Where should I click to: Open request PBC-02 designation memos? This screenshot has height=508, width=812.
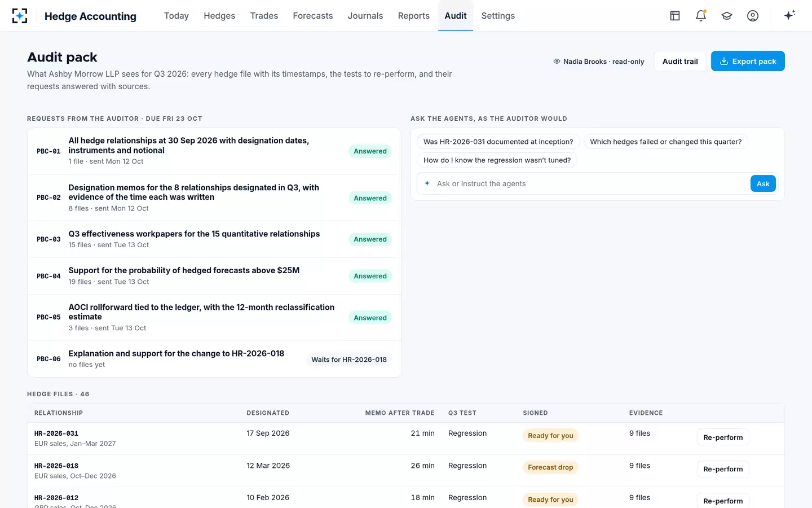click(x=214, y=198)
